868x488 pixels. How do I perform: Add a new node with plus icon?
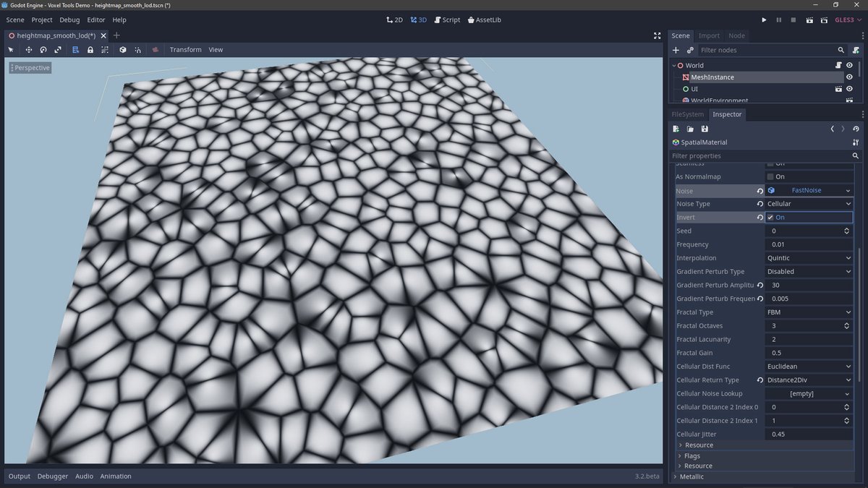676,50
